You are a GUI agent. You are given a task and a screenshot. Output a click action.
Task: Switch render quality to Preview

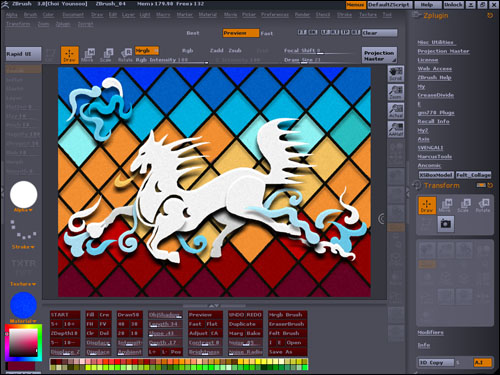pyautogui.click(x=241, y=33)
